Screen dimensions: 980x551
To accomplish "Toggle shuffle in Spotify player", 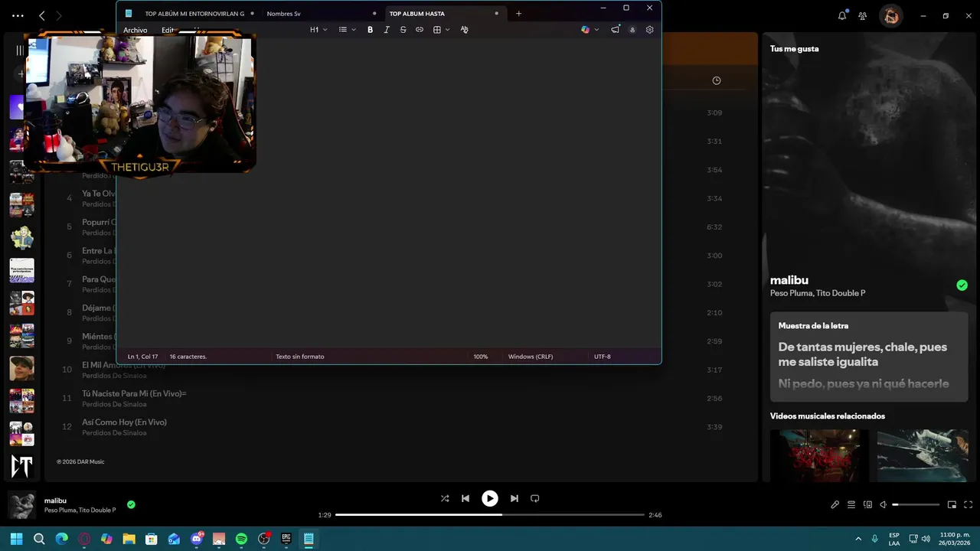I will 445,498.
